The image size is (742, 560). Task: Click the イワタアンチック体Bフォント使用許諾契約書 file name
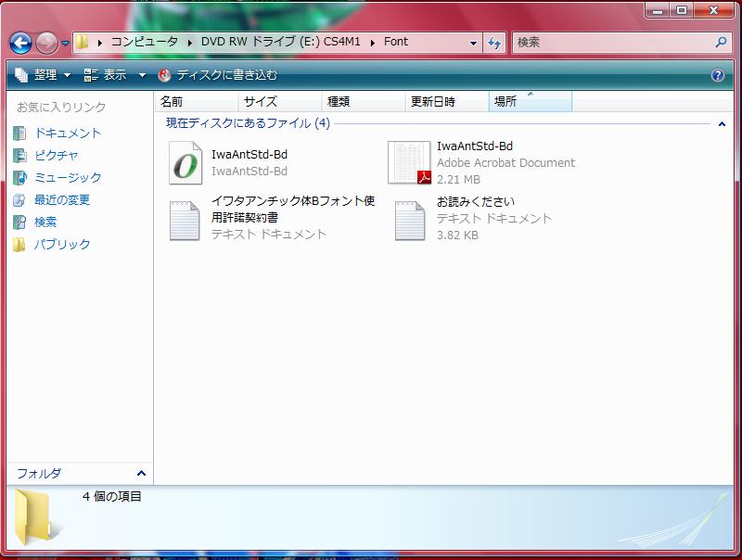[293, 209]
